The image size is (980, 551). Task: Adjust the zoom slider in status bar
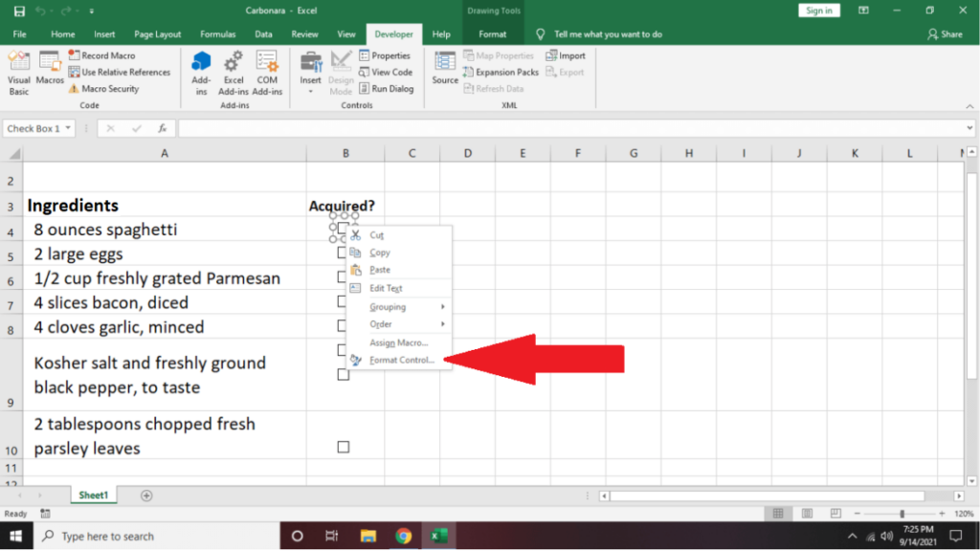click(902, 514)
